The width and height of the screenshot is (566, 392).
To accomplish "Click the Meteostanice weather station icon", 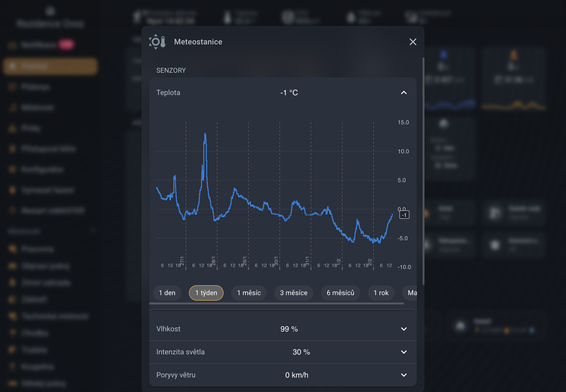I will pos(157,42).
